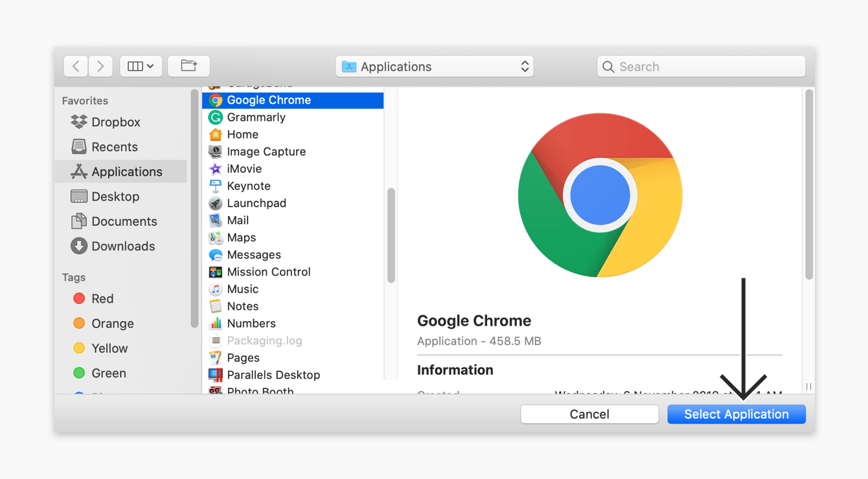The width and height of the screenshot is (868, 479).
Task: Click the file list vertical scrollbar
Action: click(x=391, y=236)
